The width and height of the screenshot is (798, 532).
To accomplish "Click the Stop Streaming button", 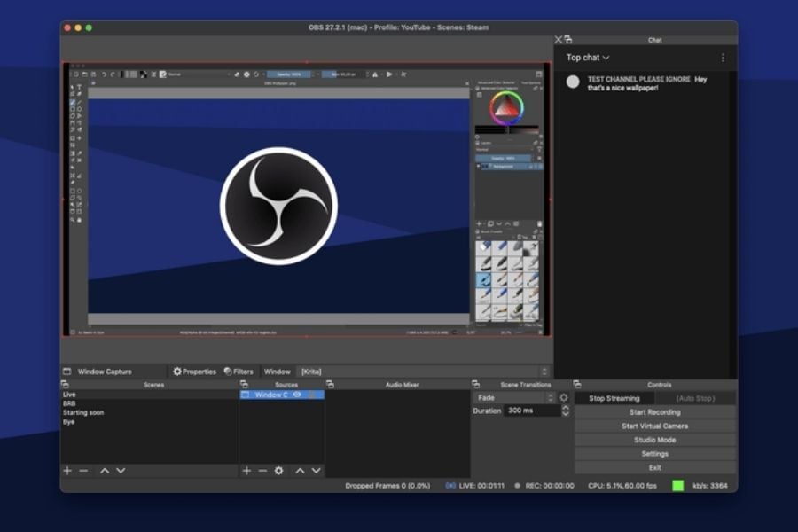I will coord(614,398).
